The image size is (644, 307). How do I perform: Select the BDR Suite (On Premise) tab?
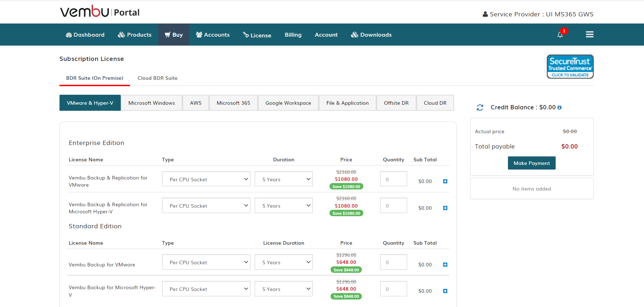coord(95,78)
